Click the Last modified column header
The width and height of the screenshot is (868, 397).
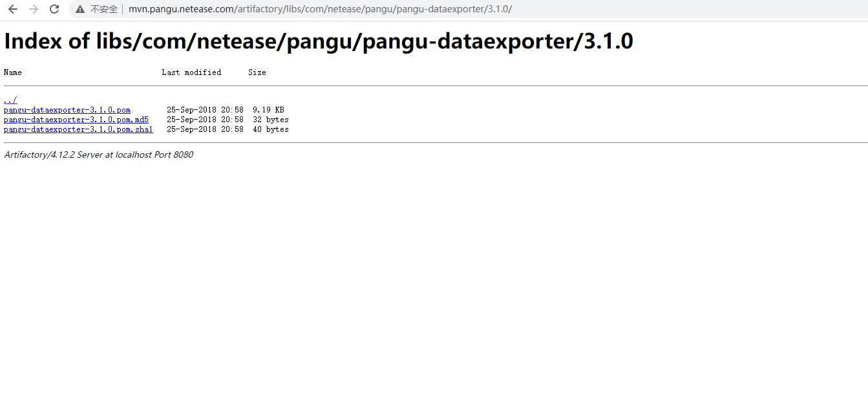tap(191, 72)
